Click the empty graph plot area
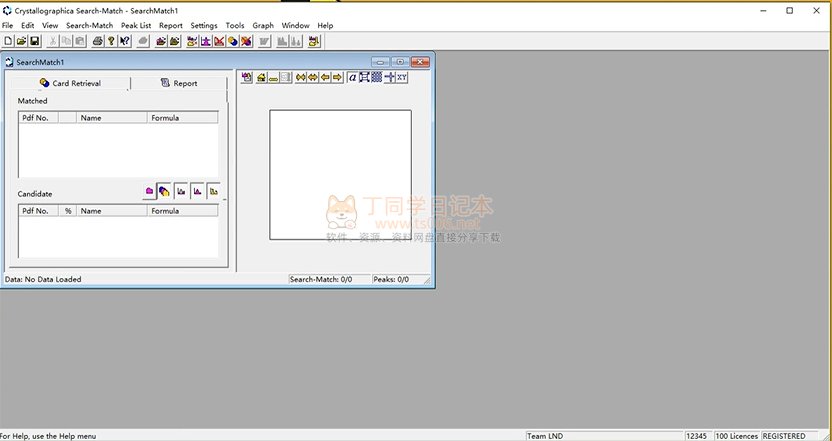 tap(340, 174)
